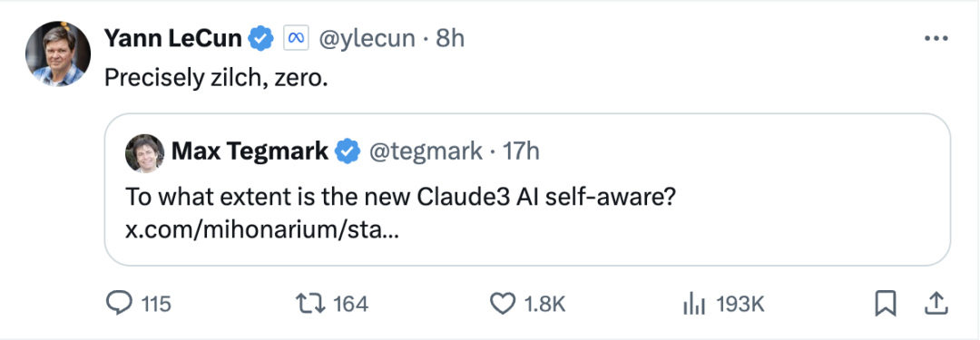This screenshot has width=980, height=340.
Task: Click Max Tegmark's avatar in quoted tweet
Action: click(x=144, y=152)
